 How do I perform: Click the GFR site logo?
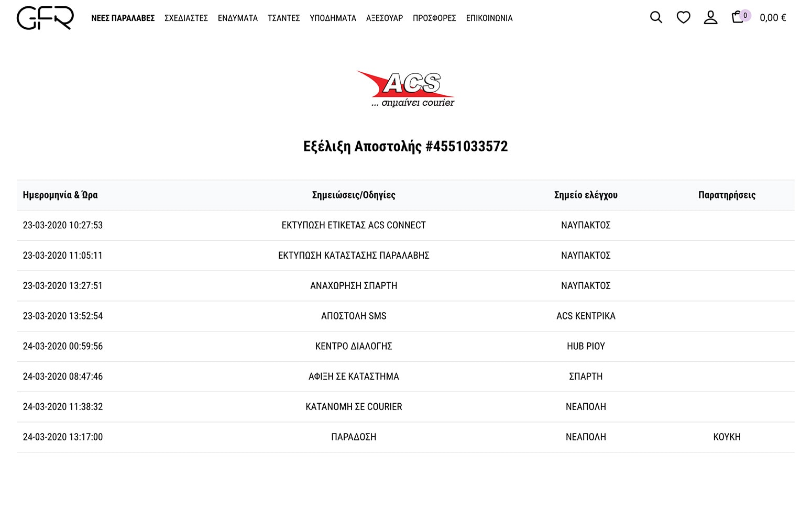45,18
